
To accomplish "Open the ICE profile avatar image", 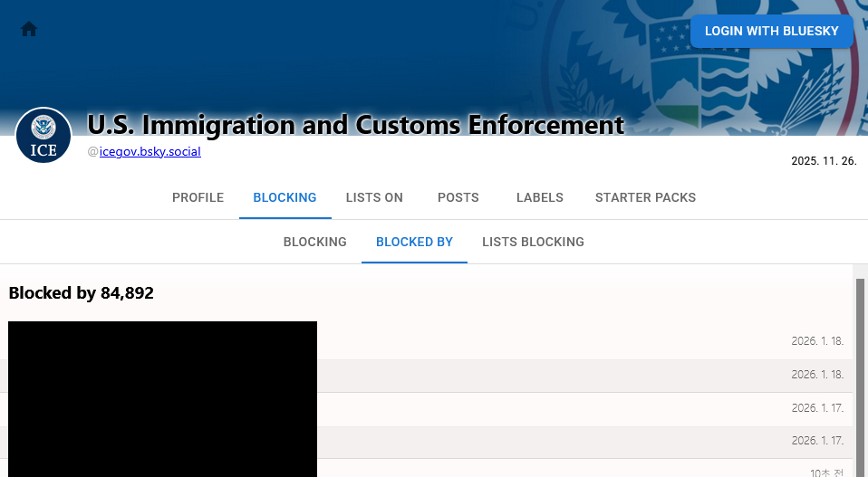I will click(x=43, y=136).
